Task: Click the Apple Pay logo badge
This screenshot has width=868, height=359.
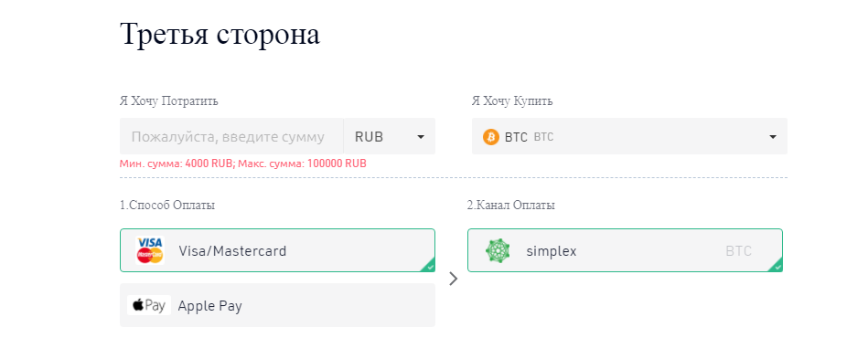Action: [149, 305]
